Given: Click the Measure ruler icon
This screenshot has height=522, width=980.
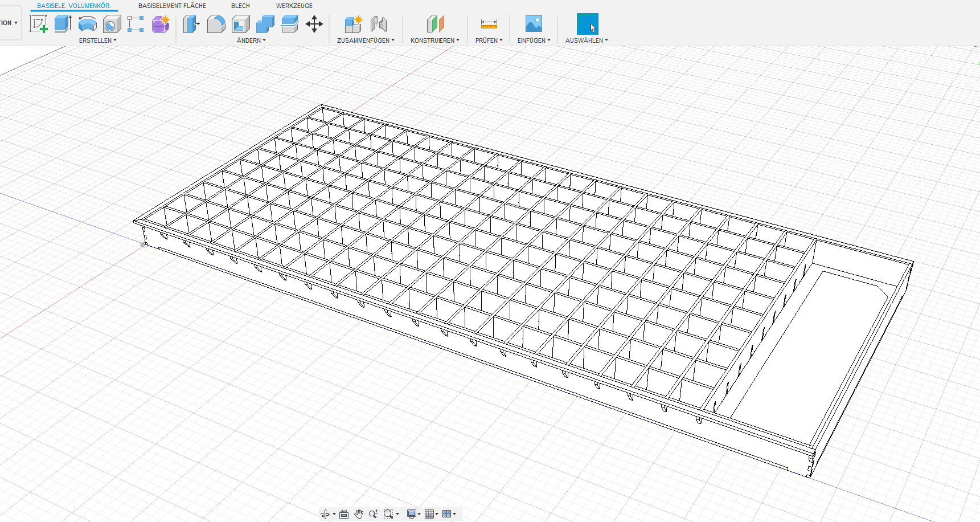Looking at the screenshot, I should click(x=489, y=24).
